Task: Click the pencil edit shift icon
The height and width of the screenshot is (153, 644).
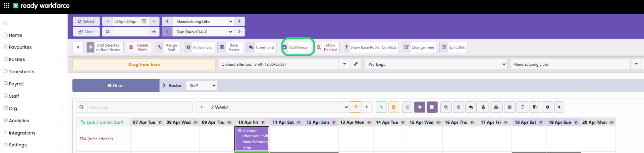Action: click(x=356, y=64)
